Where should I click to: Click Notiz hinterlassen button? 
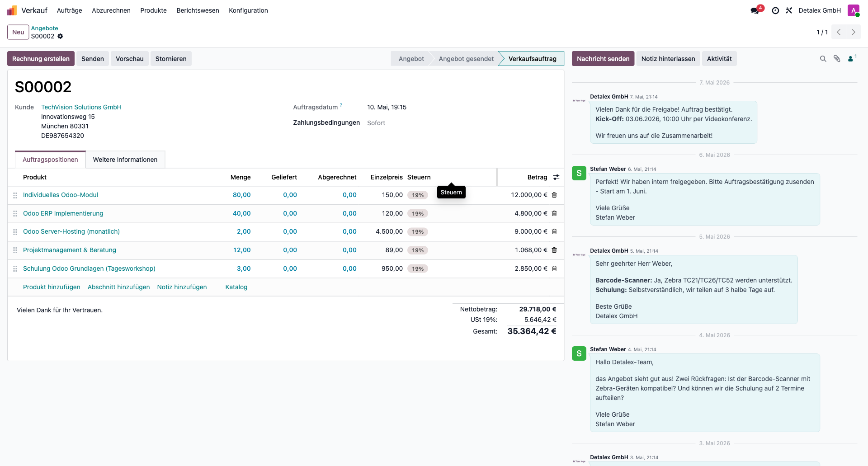pos(668,59)
